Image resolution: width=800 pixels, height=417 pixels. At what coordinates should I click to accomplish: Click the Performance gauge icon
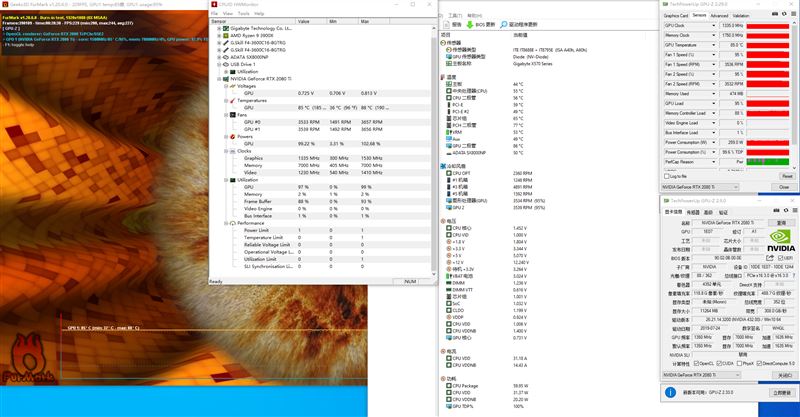tap(233, 223)
